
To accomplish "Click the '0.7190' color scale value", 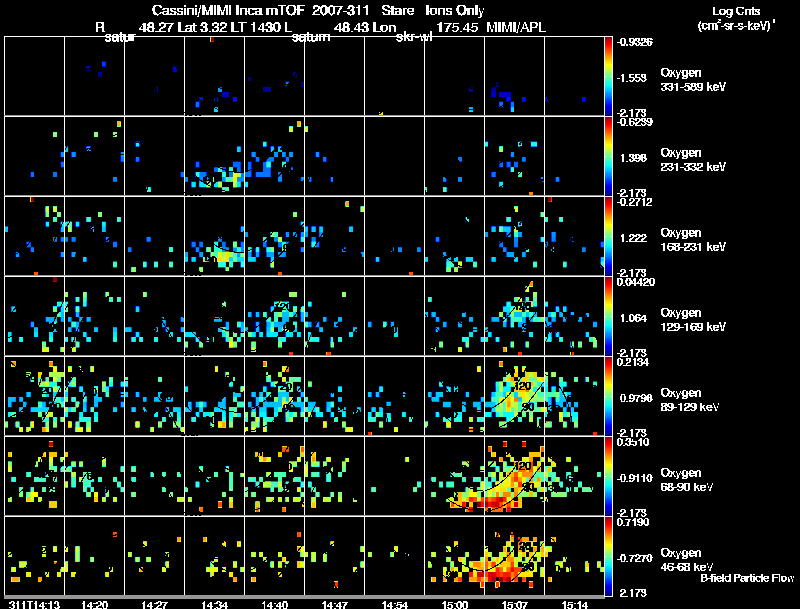I will (633, 522).
